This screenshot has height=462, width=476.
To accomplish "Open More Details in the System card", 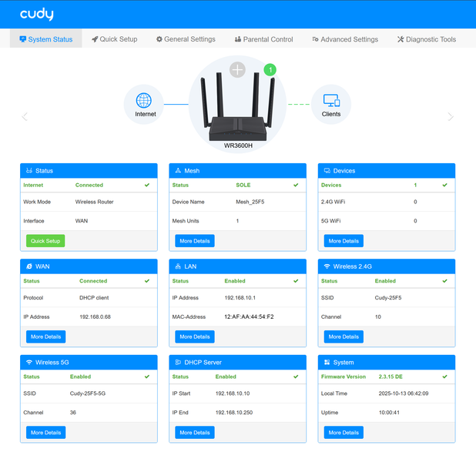I will (x=344, y=432).
